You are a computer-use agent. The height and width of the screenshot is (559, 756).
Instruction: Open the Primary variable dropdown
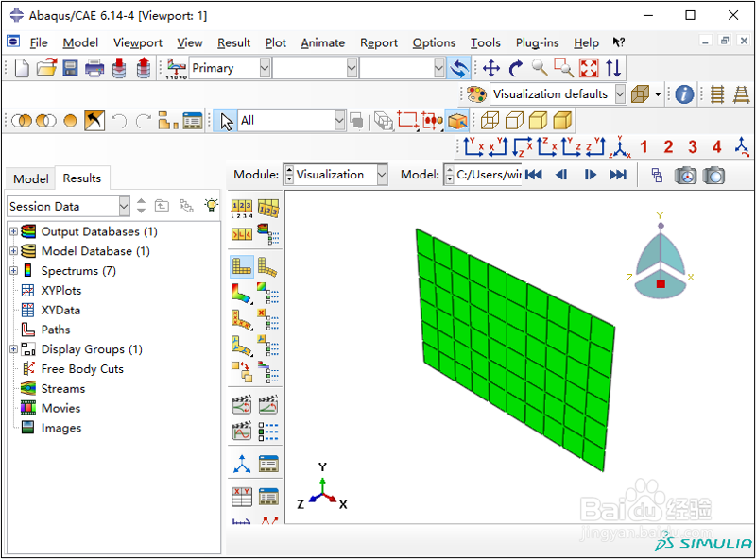[265, 68]
